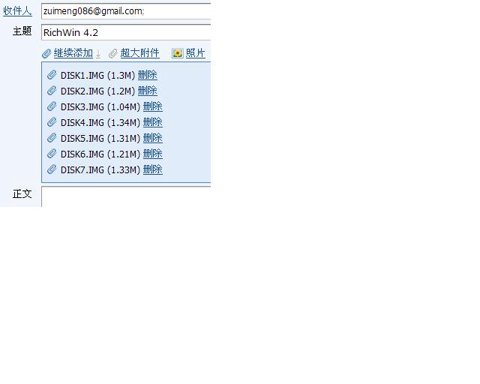480x384 pixels.
Task: Click the 主题 subject label
Action: [22, 31]
